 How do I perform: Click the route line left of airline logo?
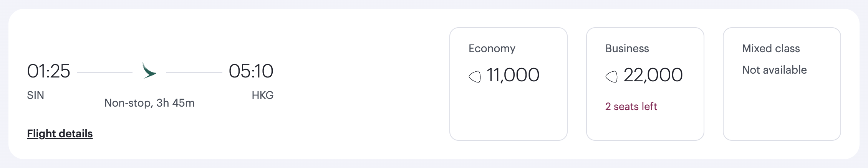[104, 72]
